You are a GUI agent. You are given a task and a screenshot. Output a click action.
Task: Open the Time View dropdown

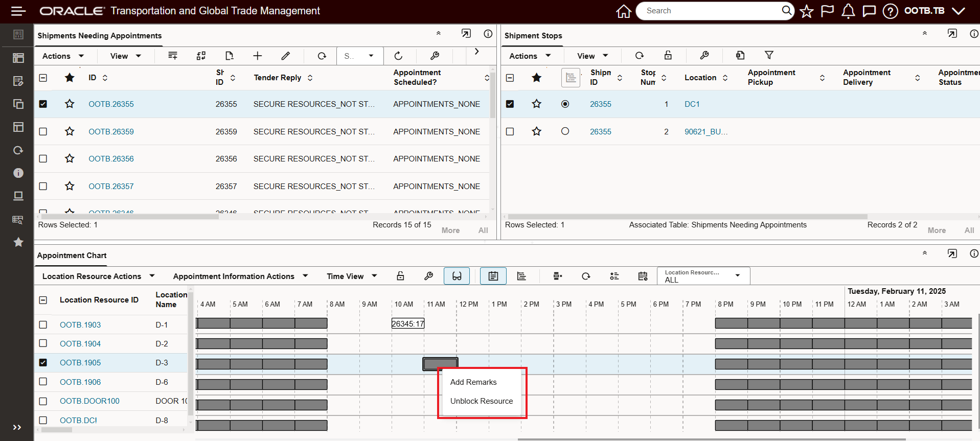[352, 276]
